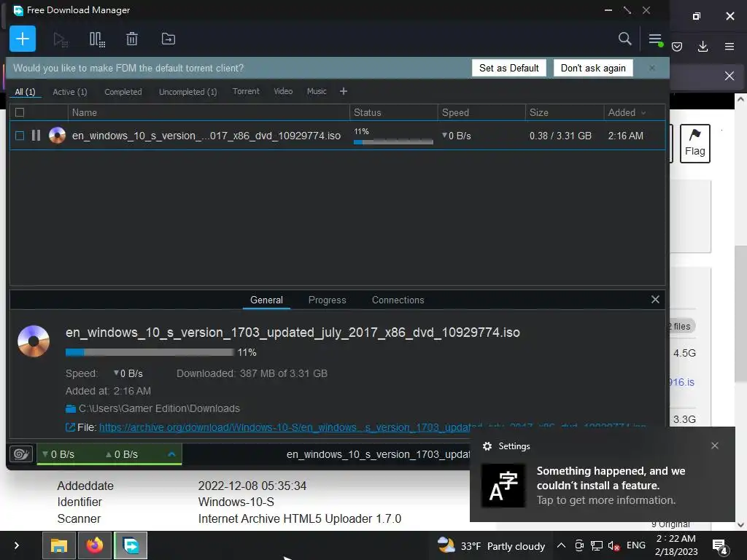Open browser downloads arrow icon
The height and width of the screenshot is (560, 747).
click(703, 46)
